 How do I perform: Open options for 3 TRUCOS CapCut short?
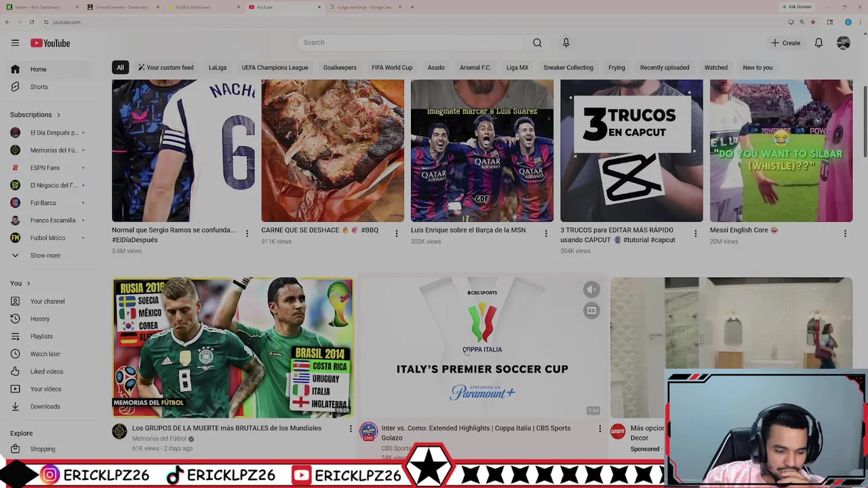pos(695,233)
